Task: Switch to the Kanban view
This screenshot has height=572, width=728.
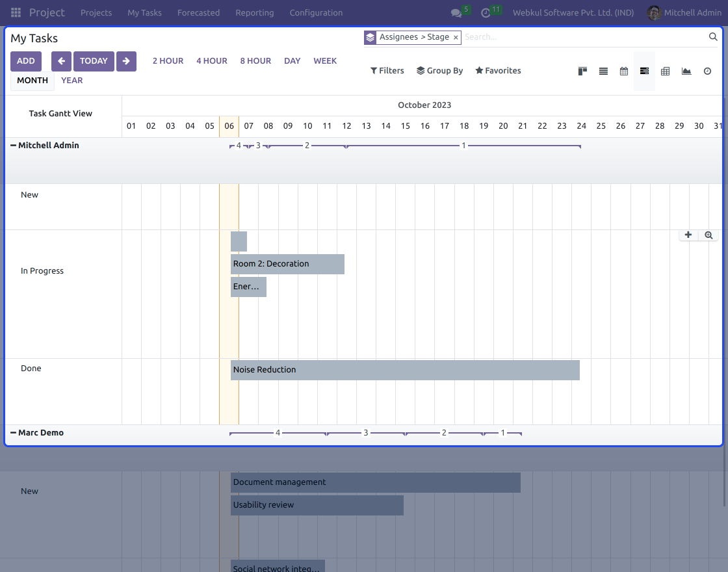Action: pos(582,71)
